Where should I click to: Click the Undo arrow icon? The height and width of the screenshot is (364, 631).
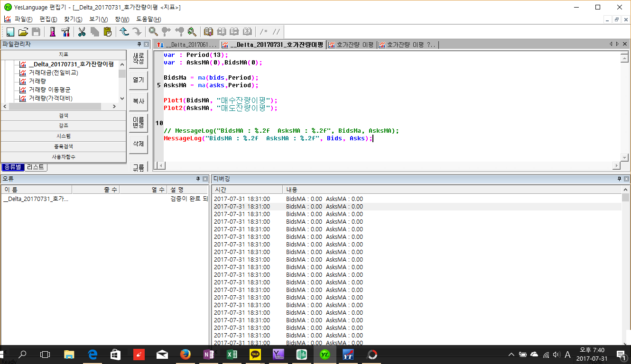pyautogui.click(x=124, y=32)
